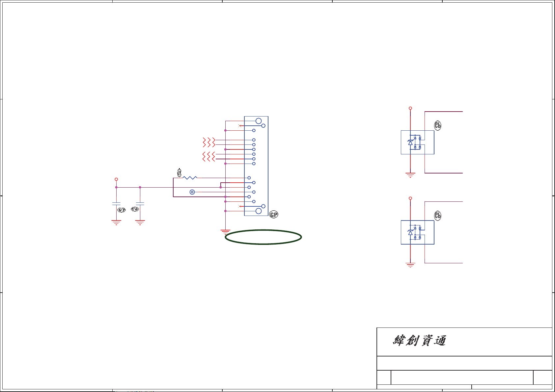Click the red power node above the capacitors
Image resolution: width=555 pixels, height=392 pixels.
(116, 179)
